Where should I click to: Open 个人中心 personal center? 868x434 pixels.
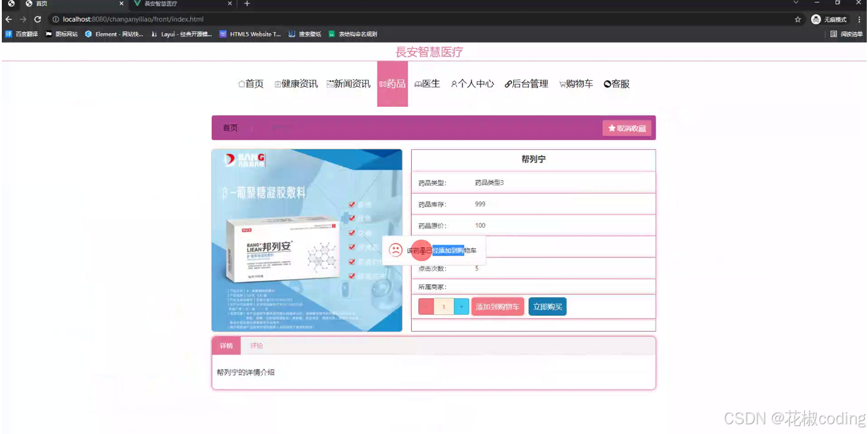tap(473, 84)
